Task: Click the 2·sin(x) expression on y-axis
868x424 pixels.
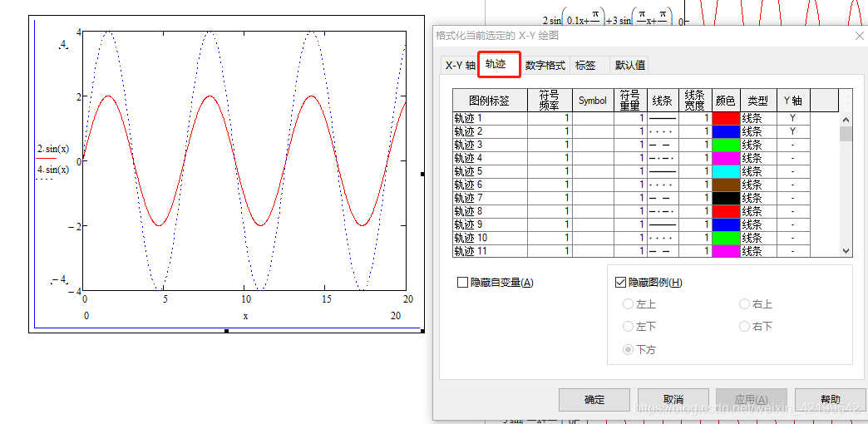Action: [x=52, y=149]
